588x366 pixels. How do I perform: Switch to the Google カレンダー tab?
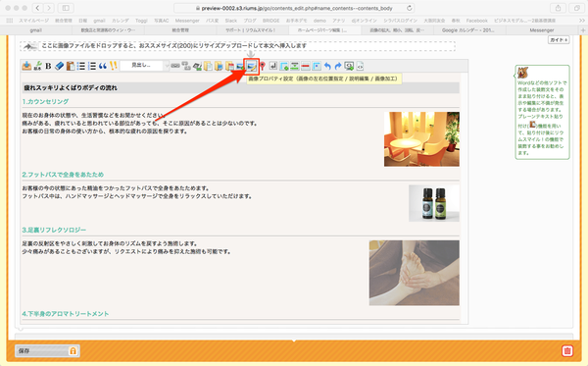469,30
